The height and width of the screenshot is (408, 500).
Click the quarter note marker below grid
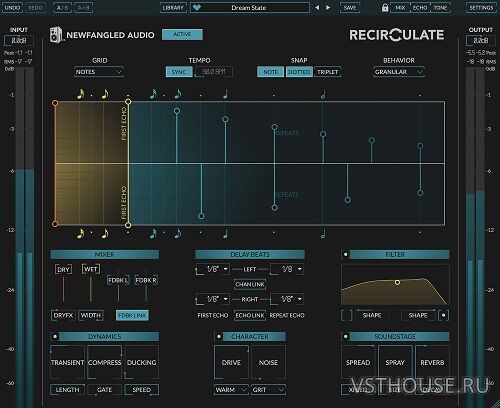[x=225, y=234]
